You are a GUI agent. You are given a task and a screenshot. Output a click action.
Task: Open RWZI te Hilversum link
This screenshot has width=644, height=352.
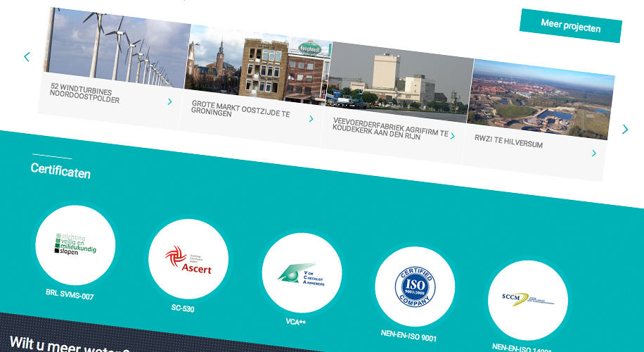click(x=508, y=142)
